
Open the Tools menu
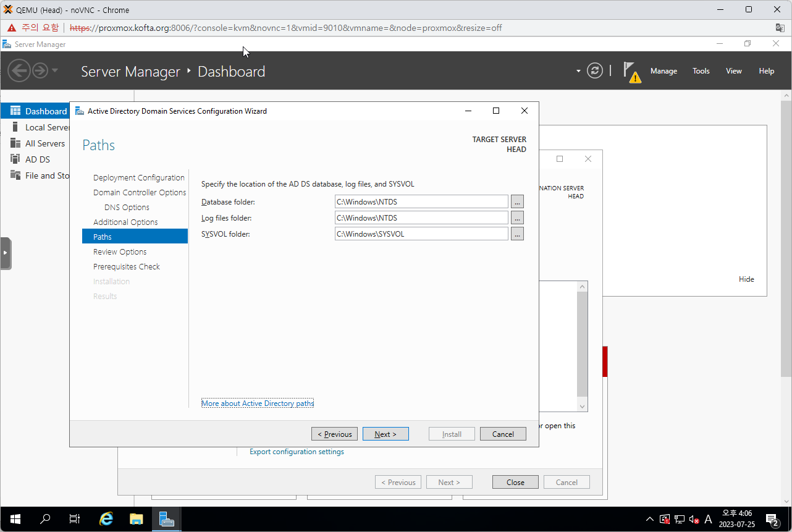coord(701,71)
